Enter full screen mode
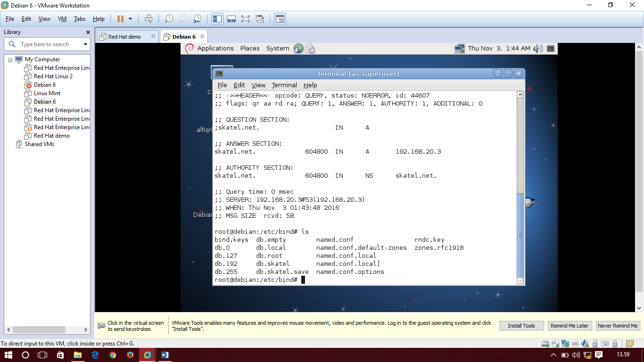This screenshot has width=644, height=362. click(246, 19)
